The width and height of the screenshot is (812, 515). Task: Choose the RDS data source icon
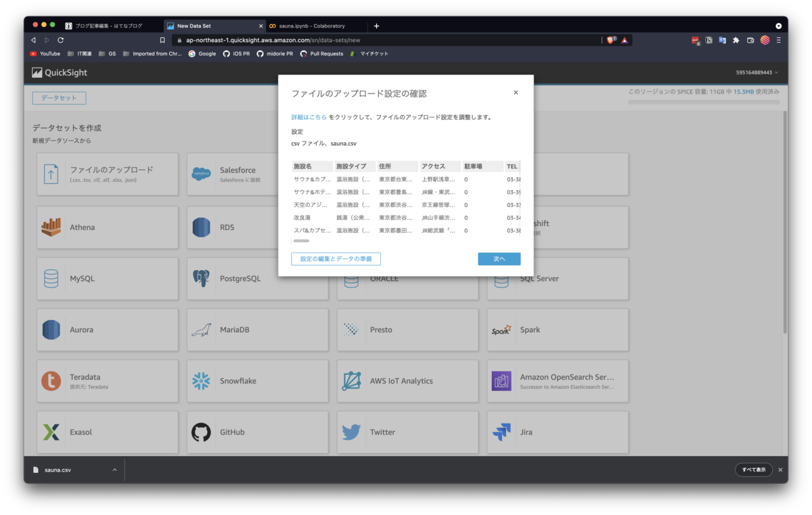tap(201, 227)
